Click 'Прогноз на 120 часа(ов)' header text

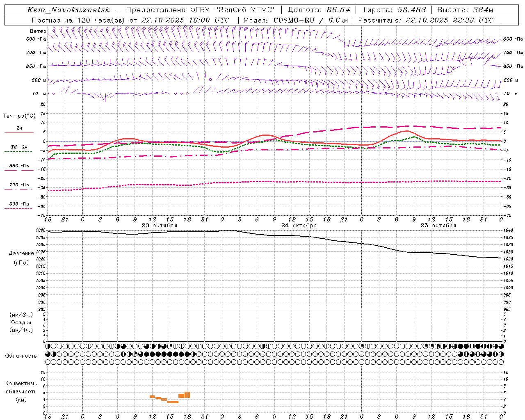coord(79,20)
